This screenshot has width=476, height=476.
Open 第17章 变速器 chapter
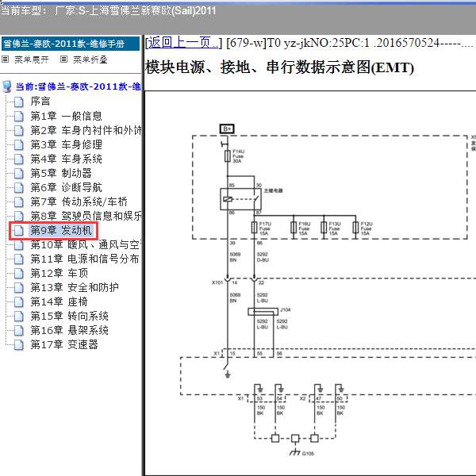[64, 344]
